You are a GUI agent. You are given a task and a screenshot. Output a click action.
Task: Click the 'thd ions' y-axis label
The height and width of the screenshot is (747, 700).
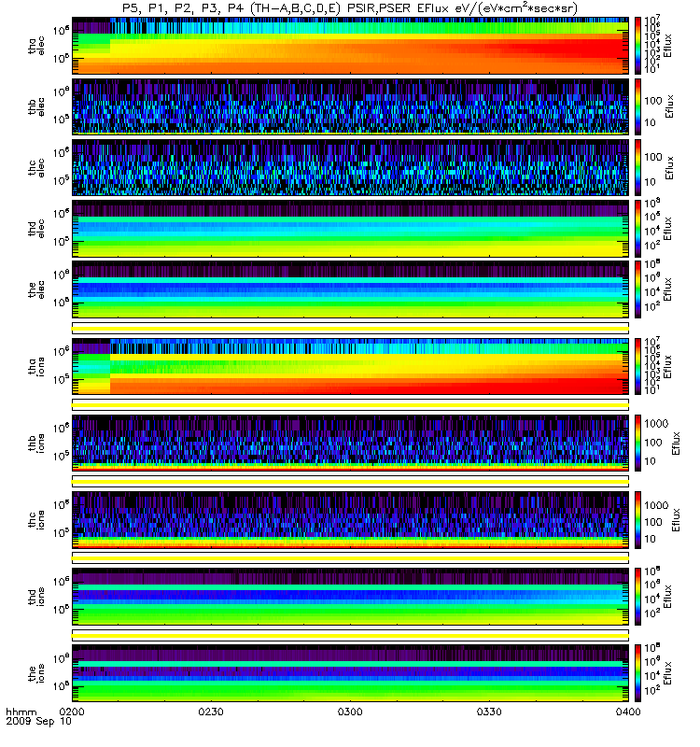coord(36,597)
